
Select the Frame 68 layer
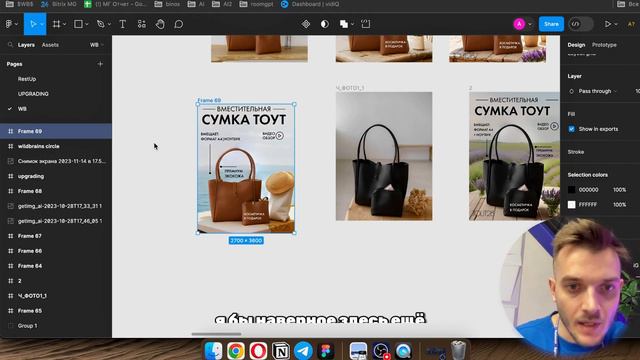[x=56, y=191]
